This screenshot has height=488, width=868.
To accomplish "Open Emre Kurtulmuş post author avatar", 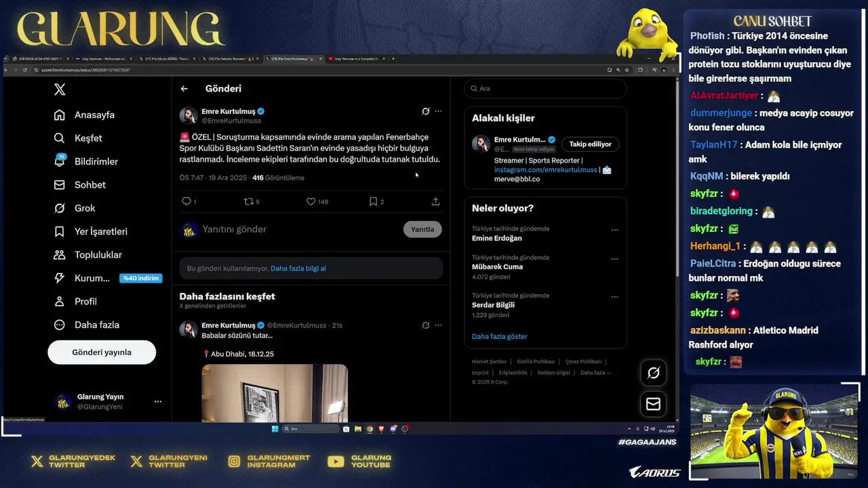I will (189, 115).
